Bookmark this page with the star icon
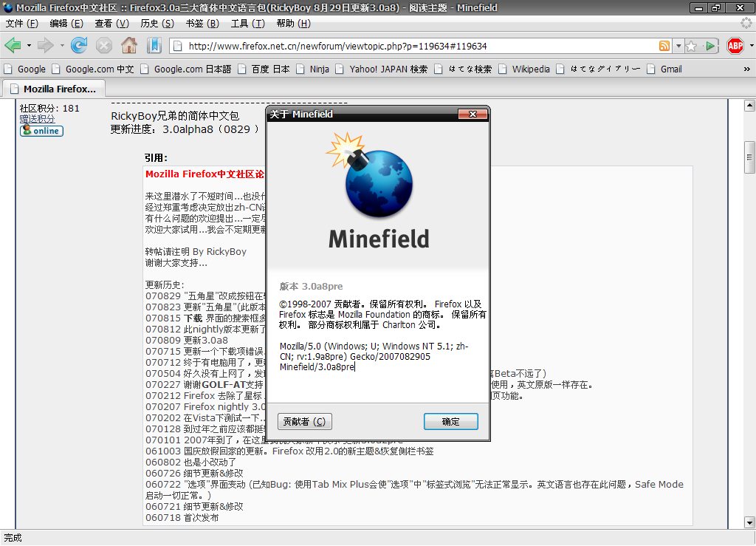The image size is (756, 546). click(691, 46)
